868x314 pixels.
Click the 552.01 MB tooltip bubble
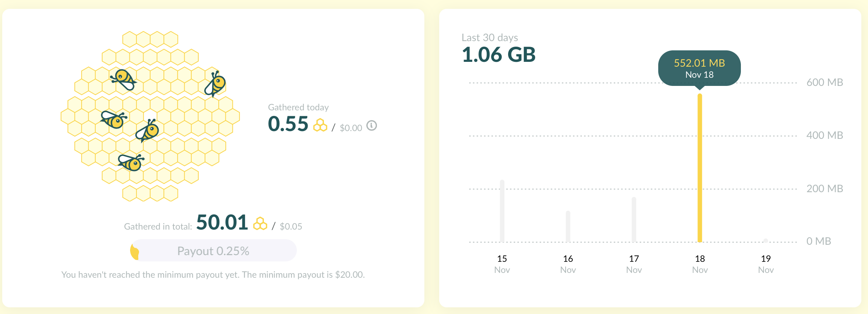[x=699, y=68]
